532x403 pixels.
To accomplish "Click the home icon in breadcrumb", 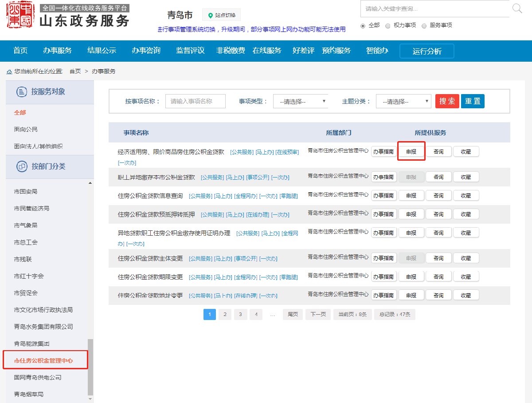I will click(x=9, y=71).
